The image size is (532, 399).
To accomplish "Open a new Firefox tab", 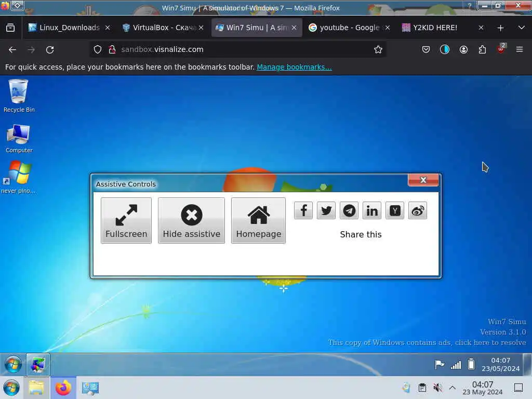I will 500,28.
